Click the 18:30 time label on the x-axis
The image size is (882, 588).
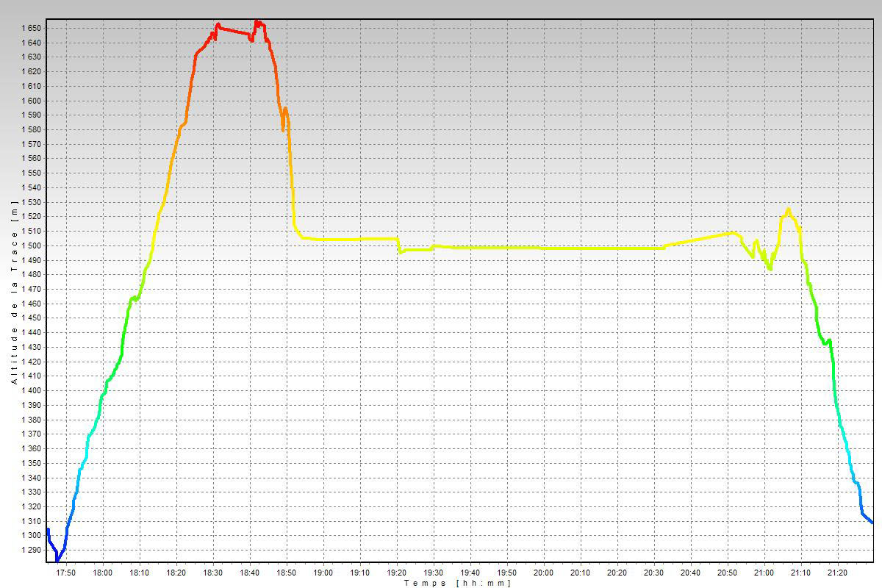[x=213, y=573]
